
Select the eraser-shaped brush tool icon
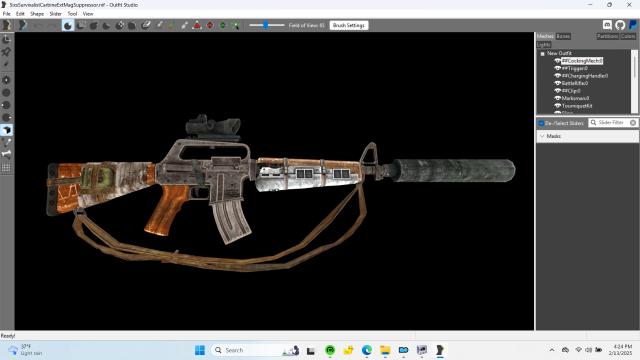(x=146, y=25)
